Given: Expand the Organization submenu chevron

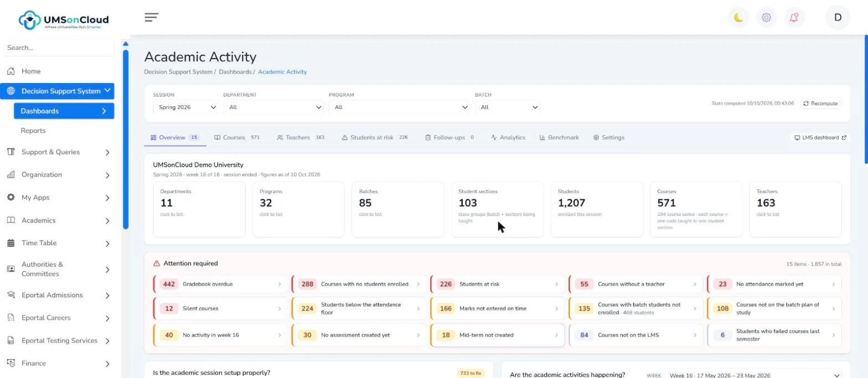Looking at the screenshot, I should click(x=107, y=175).
